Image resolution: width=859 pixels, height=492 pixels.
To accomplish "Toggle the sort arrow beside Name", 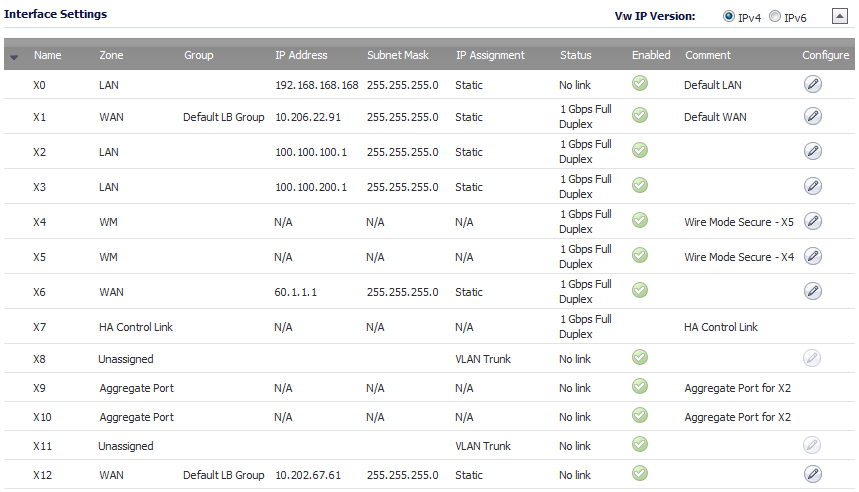I will 14,56.
